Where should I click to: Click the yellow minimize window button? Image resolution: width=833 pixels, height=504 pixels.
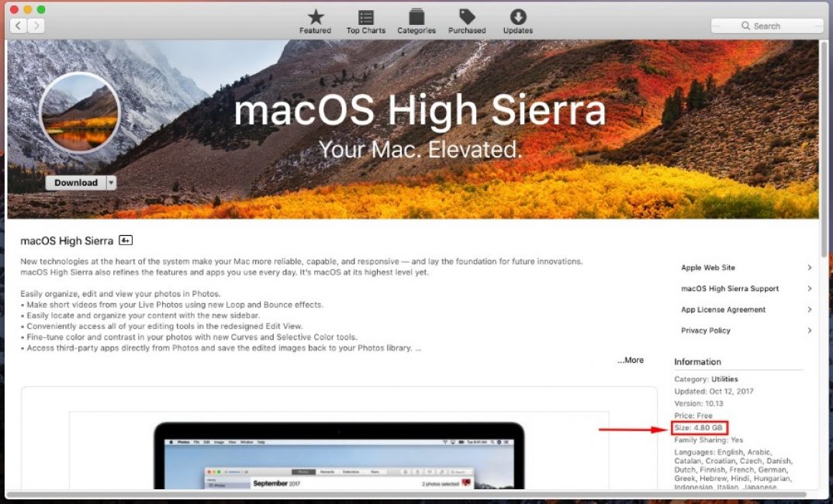(28, 9)
